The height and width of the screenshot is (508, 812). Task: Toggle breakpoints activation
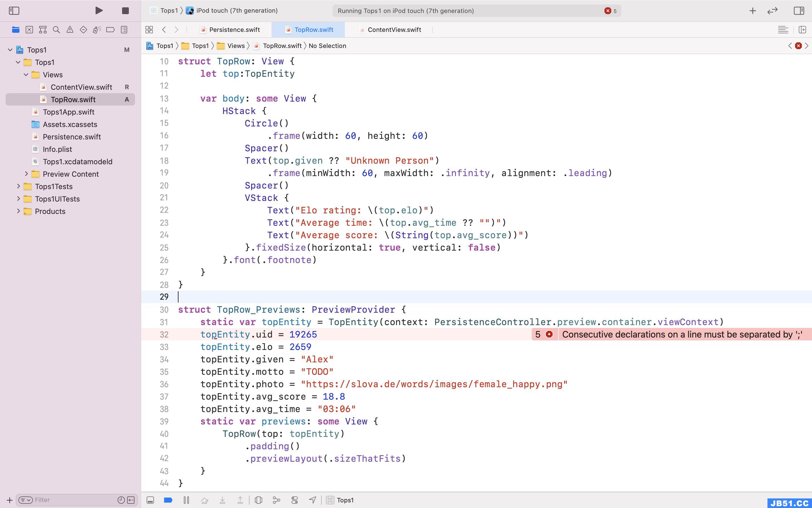[168, 500]
